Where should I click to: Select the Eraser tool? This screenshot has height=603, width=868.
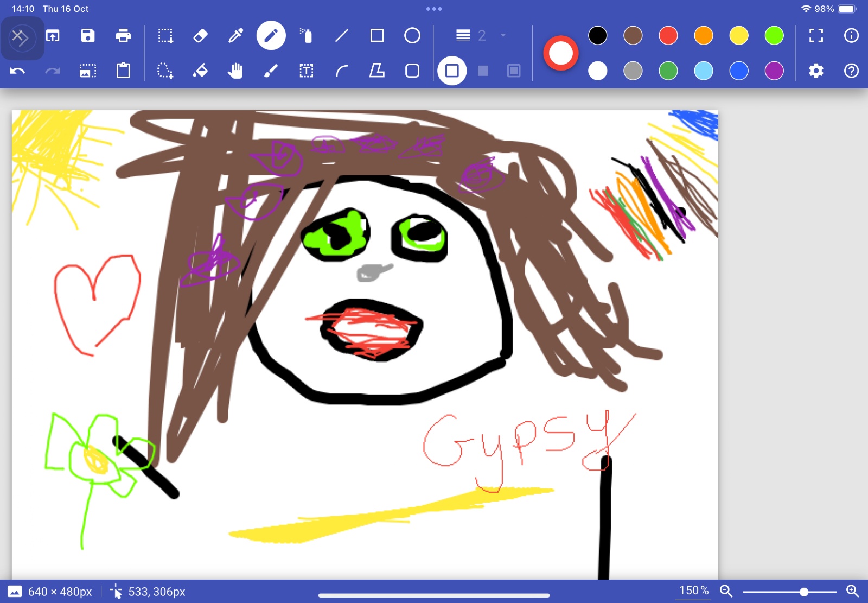[x=200, y=36]
